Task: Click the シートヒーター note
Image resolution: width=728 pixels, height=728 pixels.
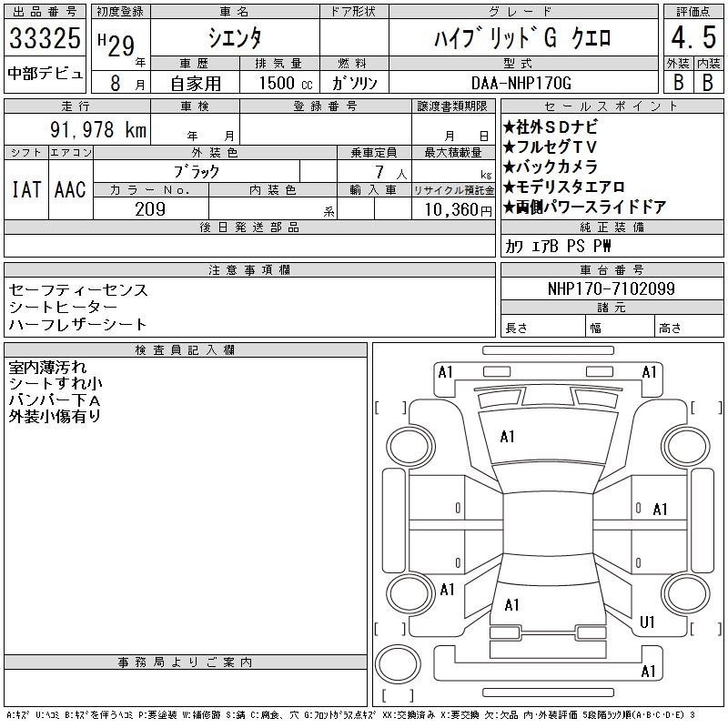Action: 63,307
